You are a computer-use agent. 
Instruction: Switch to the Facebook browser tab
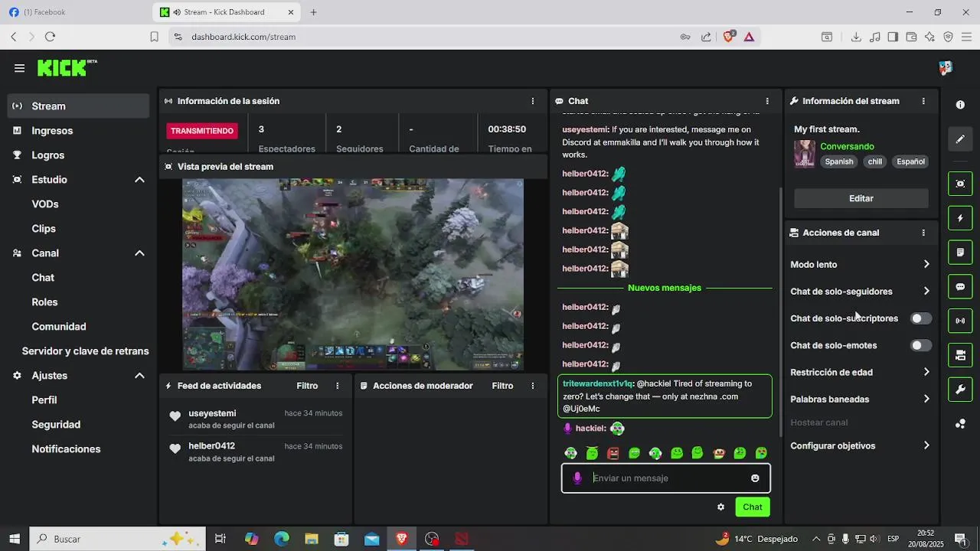(75, 12)
